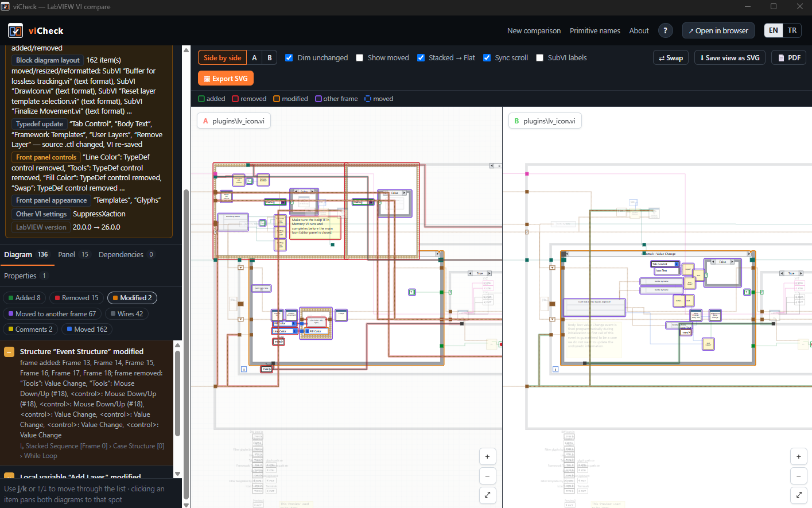
Task: Switch language to EN
Action: click(774, 30)
